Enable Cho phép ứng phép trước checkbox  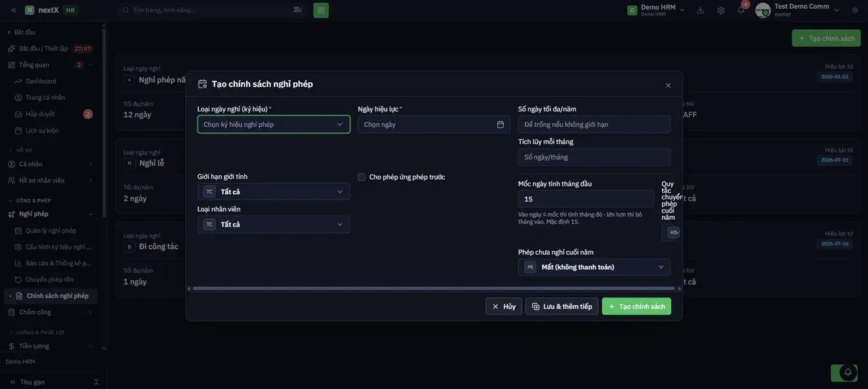pos(361,177)
